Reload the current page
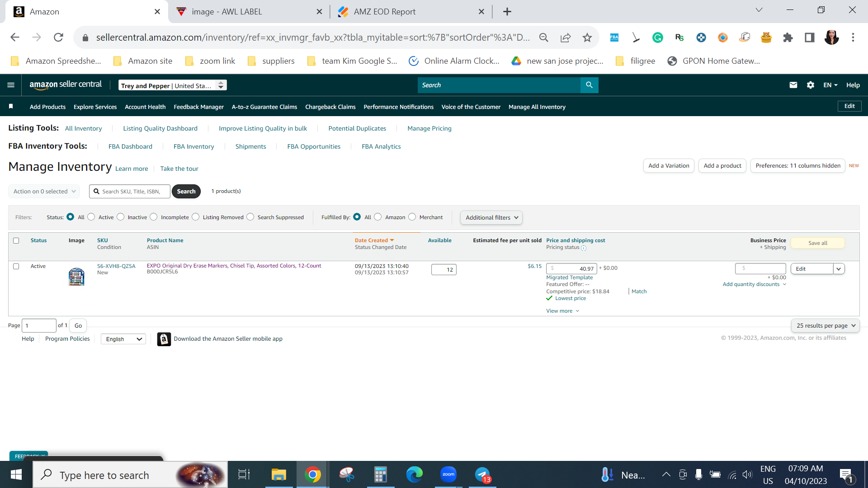The image size is (868, 488). 58,38
